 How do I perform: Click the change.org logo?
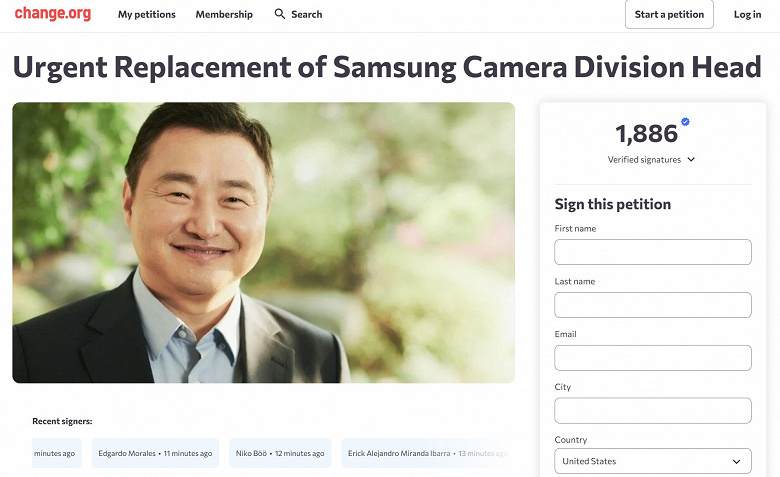[x=53, y=14]
